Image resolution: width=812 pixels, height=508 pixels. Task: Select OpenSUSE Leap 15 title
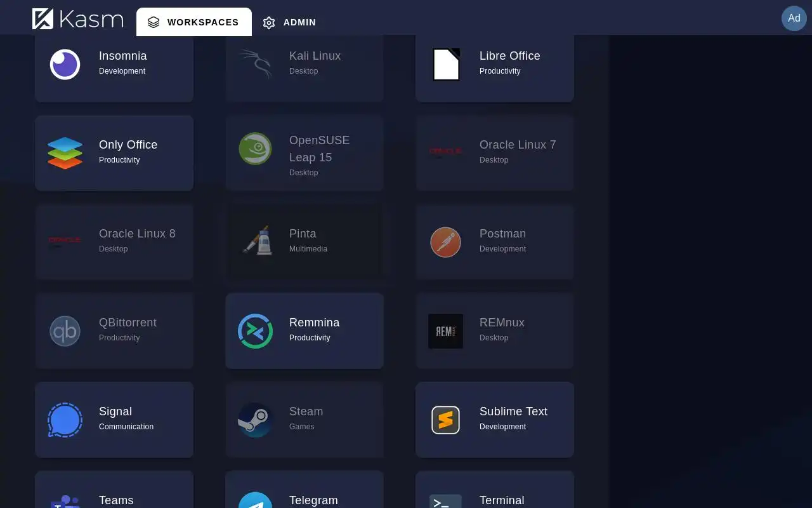320,149
